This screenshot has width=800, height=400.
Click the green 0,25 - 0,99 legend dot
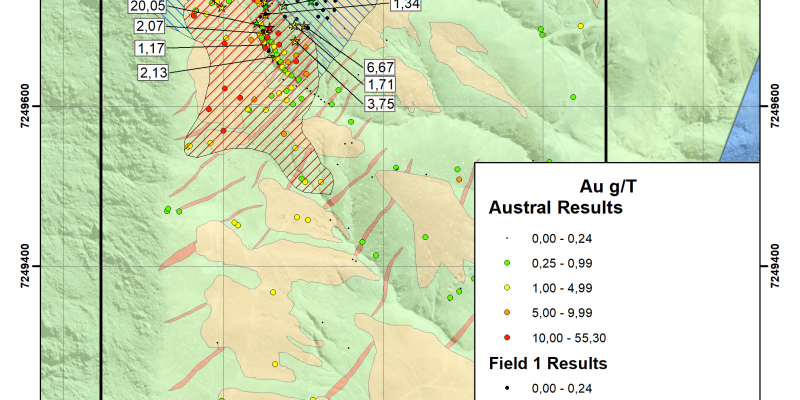pyautogui.click(x=507, y=262)
